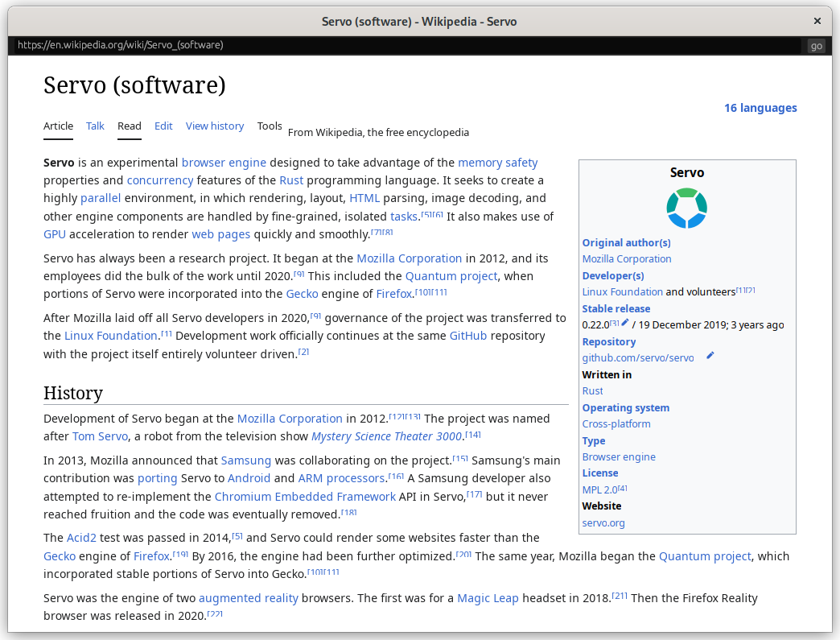Select the Edit tab
This screenshot has width=840, height=640.
click(163, 126)
